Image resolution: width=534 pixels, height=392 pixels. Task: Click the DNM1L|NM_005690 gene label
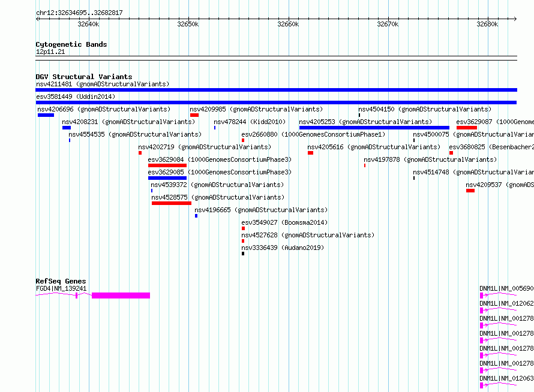(506, 288)
